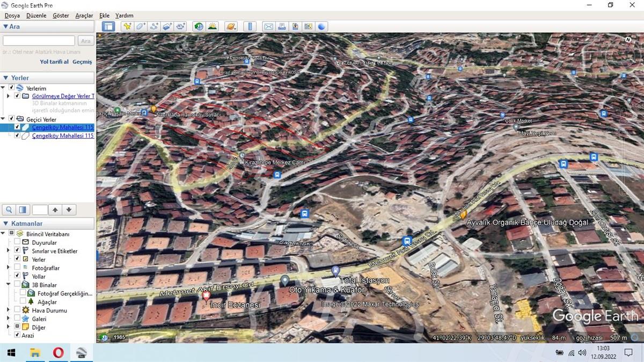The width and height of the screenshot is (644, 362).
Task: Click the opacity panel button beside magnifier
Action: point(23,209)
